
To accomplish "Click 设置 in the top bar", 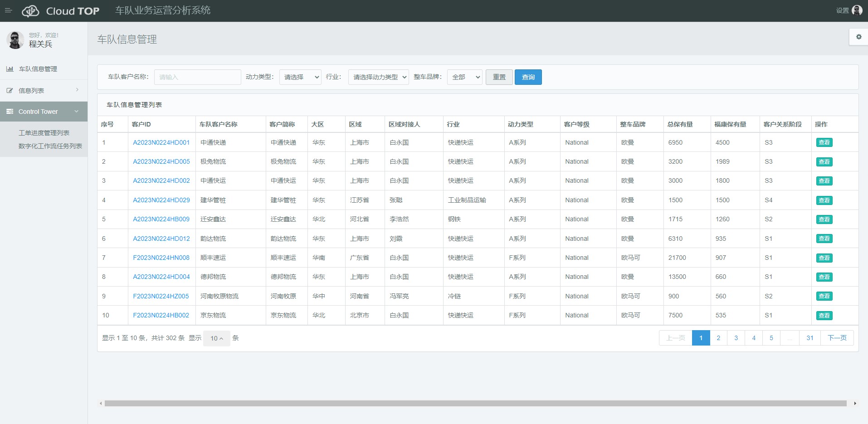I will point(843,10).
